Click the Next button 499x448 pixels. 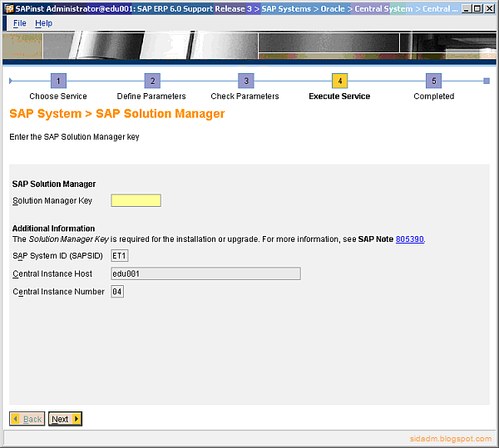[x=65, y=419]
